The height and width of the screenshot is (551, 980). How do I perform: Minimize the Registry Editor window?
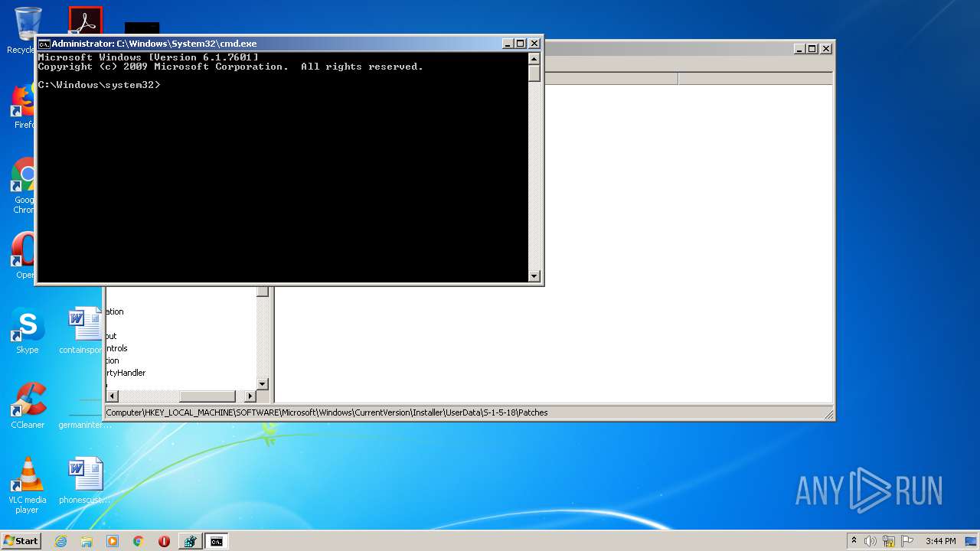(x=799, y=48)
